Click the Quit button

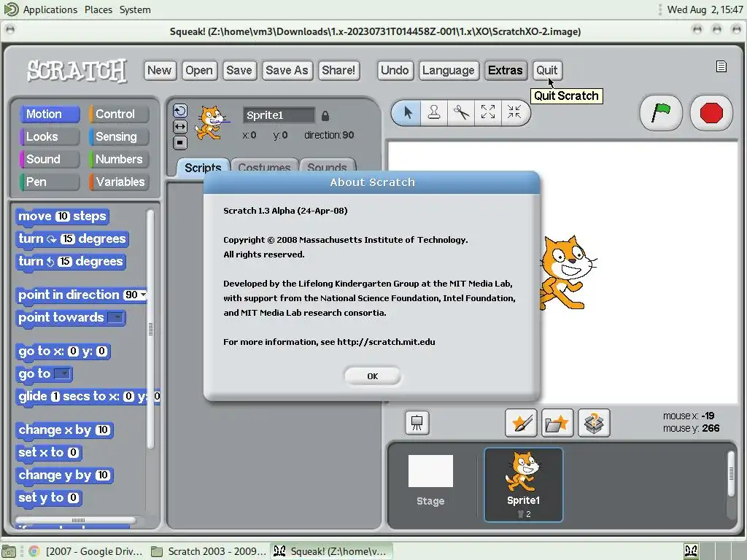pos(547,71)
